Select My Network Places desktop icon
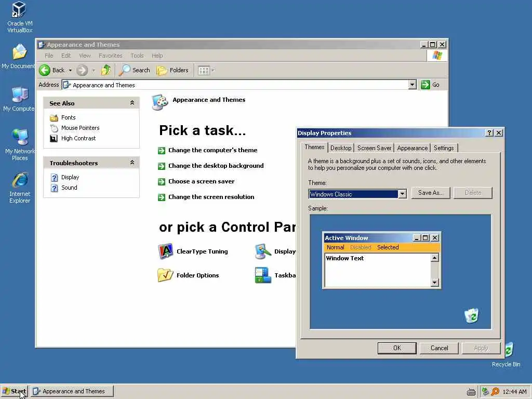Screen dimensions: 532x399 pyautogui.click(x=20, y=145)
